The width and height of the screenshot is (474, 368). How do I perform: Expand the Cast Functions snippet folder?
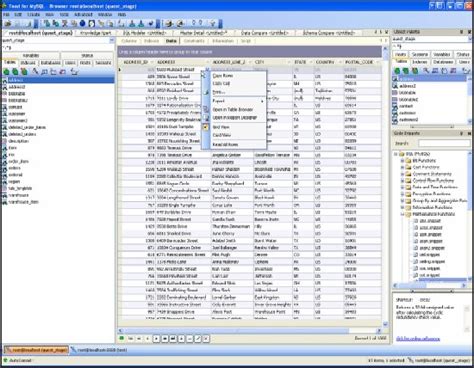(402, 167)
